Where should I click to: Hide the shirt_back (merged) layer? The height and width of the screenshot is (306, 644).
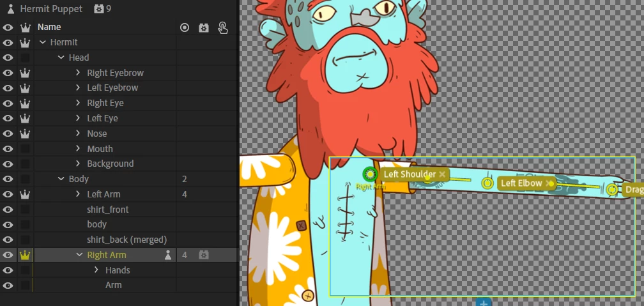[8, 240]
